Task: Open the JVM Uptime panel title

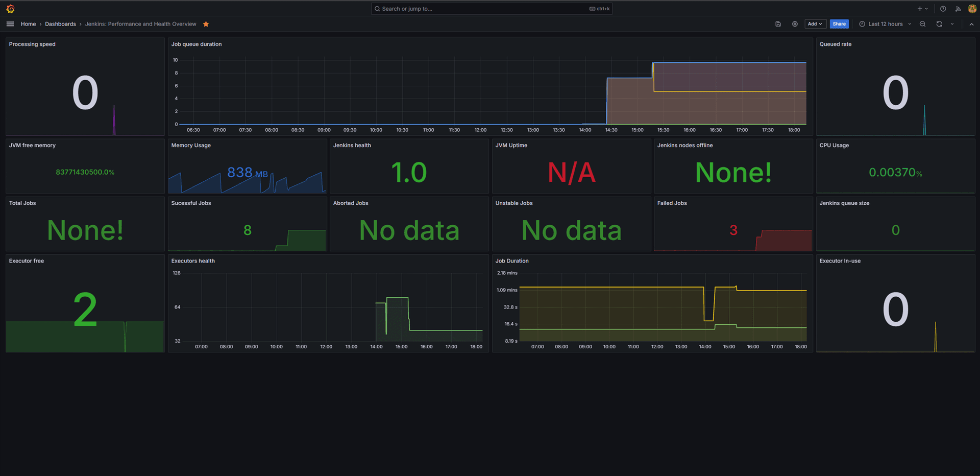Action: click(x=511, y=146)
